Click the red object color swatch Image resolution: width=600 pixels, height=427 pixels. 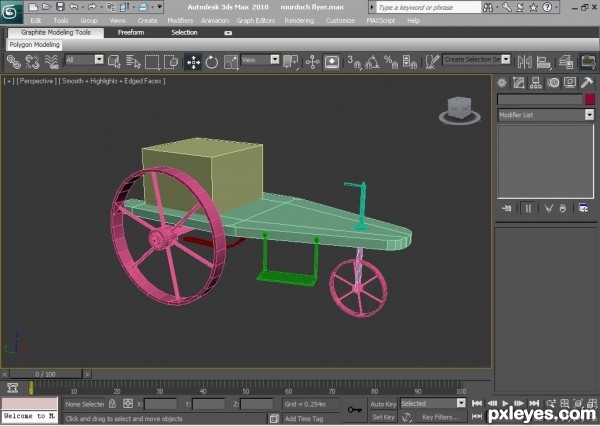(590, 99)
